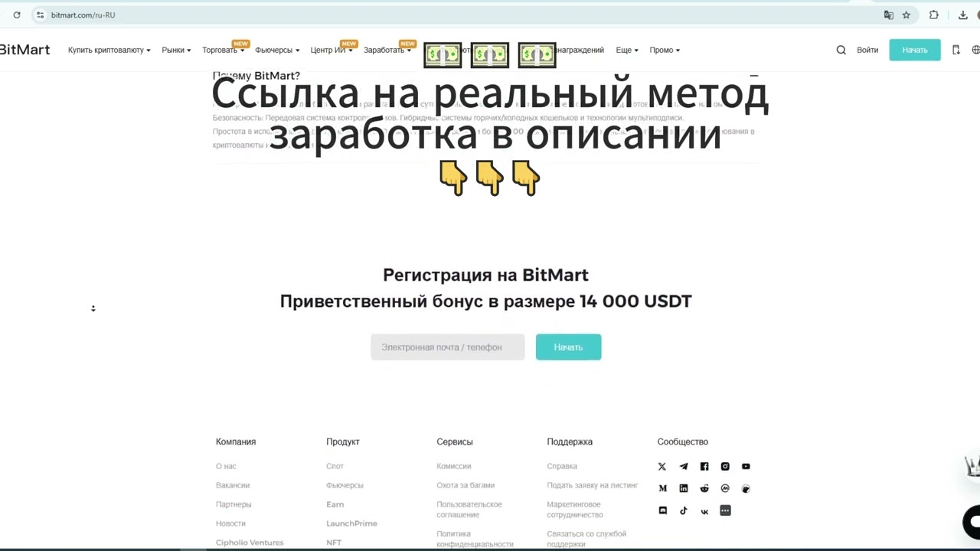The image size is (980, 551).
Task: Expand the Купить криптовалюту menu
Action: 109,50
